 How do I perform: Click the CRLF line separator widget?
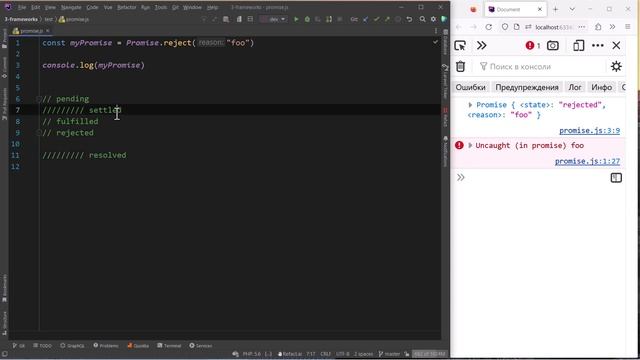(x=325, y=354)
